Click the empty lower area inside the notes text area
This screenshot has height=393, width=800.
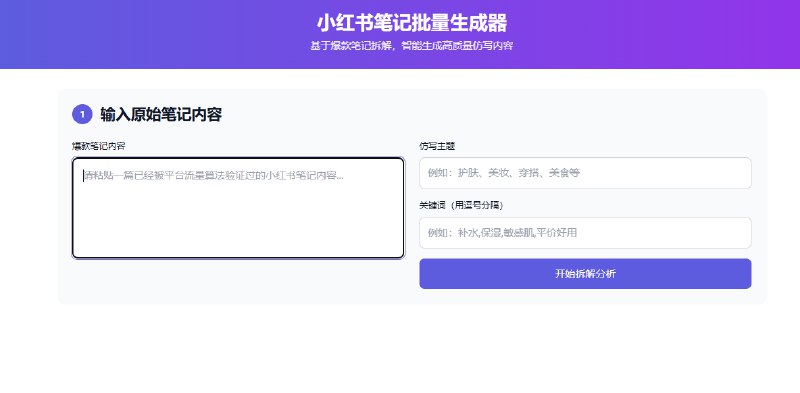pyautogui.click(x=238, y=230)
